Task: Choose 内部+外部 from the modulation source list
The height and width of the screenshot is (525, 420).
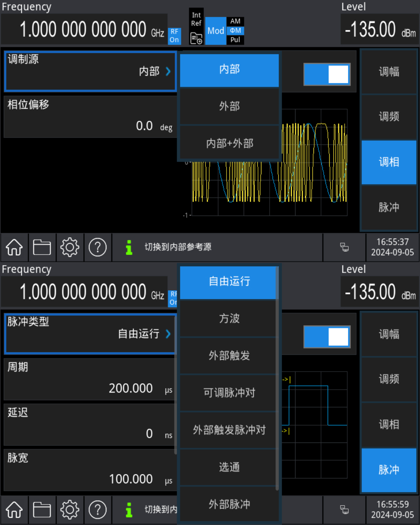Action: coord(229,143)
